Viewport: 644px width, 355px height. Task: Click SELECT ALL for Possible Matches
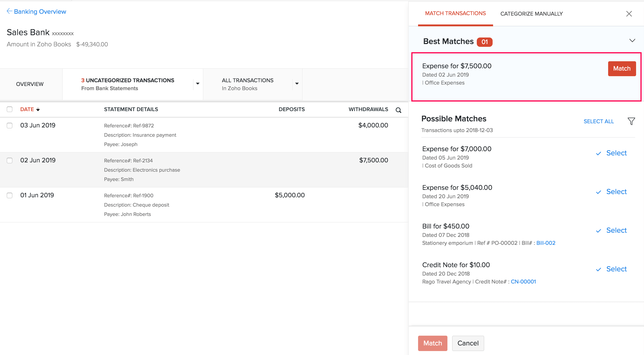coord(599,121)
